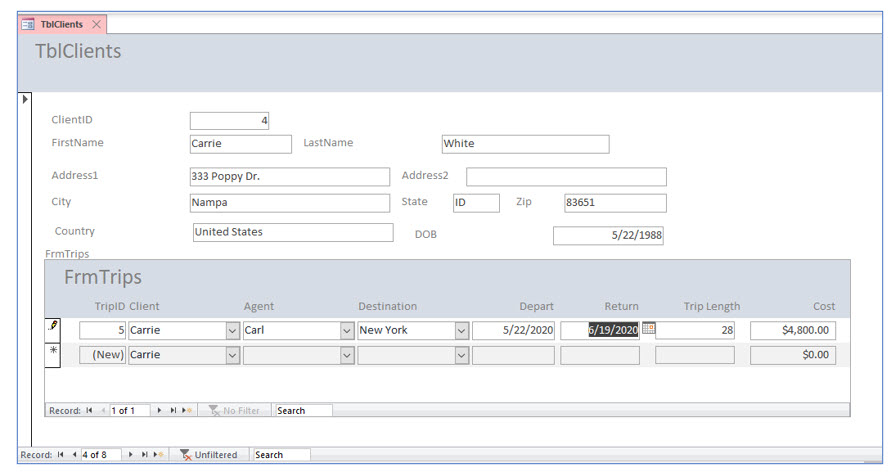Click the DOB field 5/22/1988
This screenshot has width=894, height=474.
pyautogui.click(x=608, y=236)
